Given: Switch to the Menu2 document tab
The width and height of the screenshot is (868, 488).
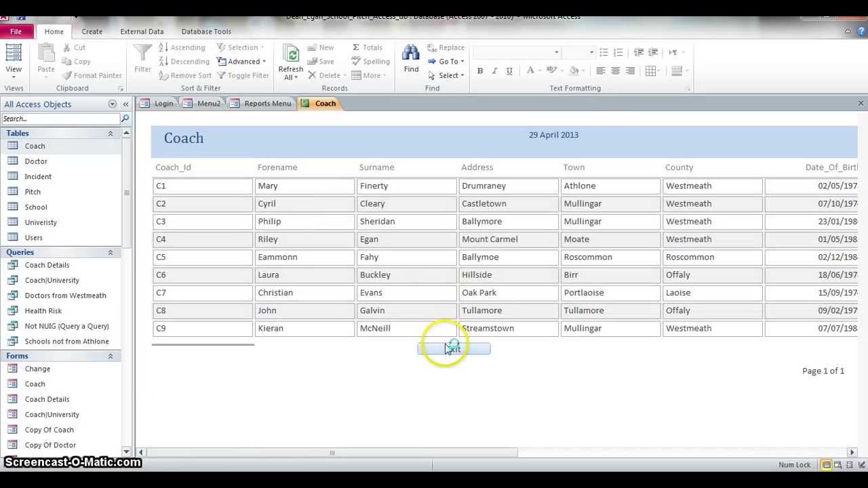Looking at the screenshot, I should click(202, 103).
